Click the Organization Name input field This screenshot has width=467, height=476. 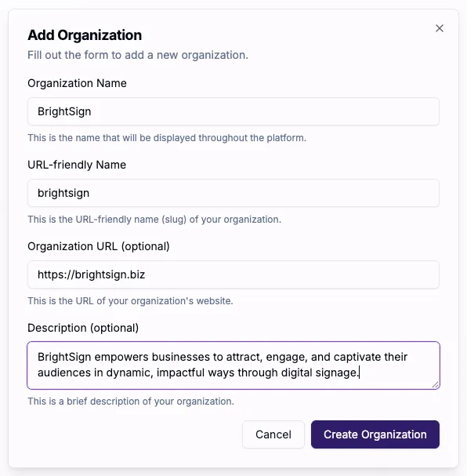233,111
